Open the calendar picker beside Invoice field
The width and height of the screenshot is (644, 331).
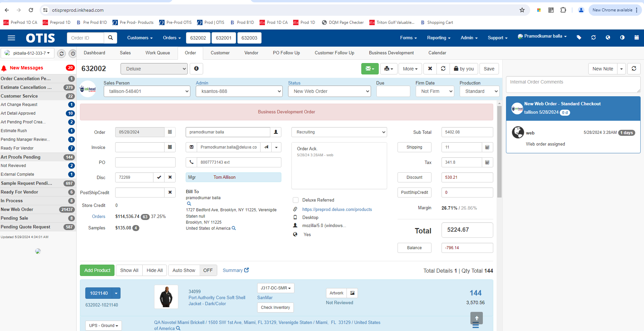pyautogui.click(x=170, y=147)
